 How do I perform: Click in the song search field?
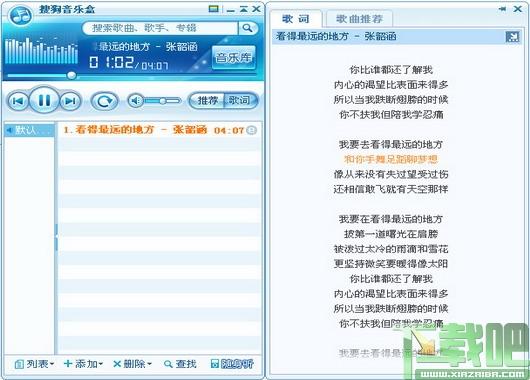pos(160,28)
